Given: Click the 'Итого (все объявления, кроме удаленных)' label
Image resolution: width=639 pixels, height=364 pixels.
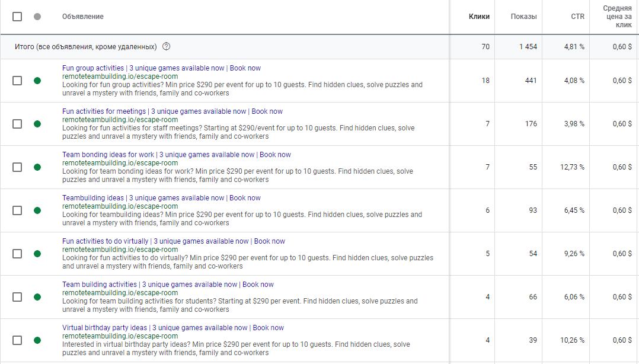Looking at the screenshot, I should click(x=85, y=46).
